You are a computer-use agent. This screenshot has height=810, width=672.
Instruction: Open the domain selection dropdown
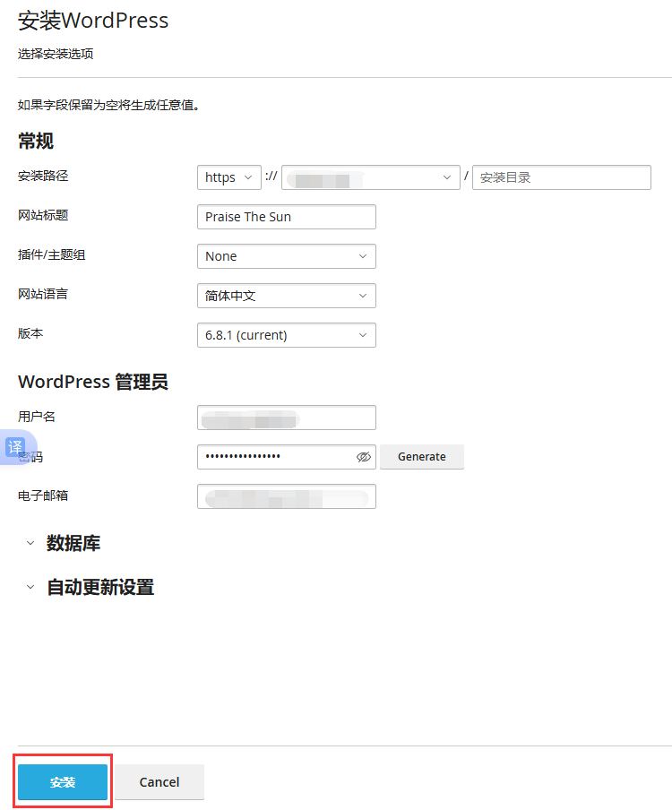click(x=370, y=177)
